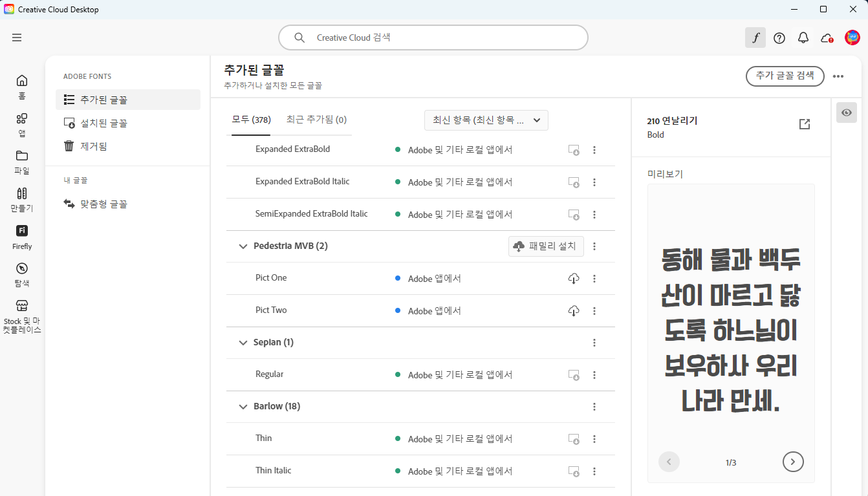This screenshot has width=868, height=496.
Task: Open the hamburger menu icon
Action: [17, 38]
